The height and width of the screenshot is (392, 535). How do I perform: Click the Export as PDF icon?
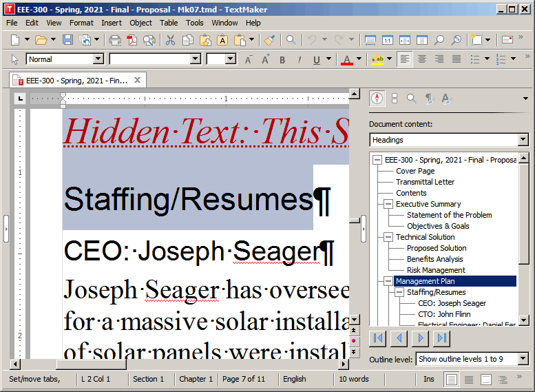point(132,41)
